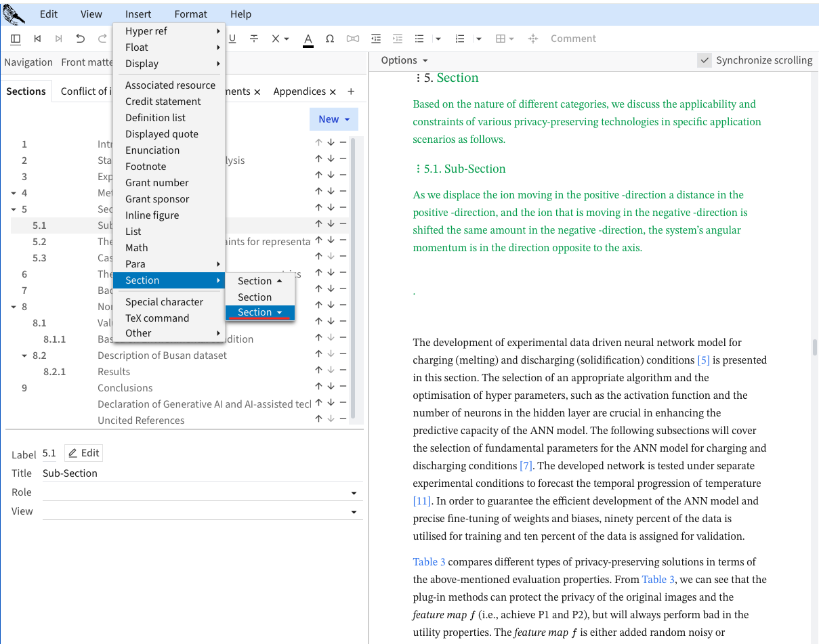
Task: Open the New dropdown button
Action: 334,119
